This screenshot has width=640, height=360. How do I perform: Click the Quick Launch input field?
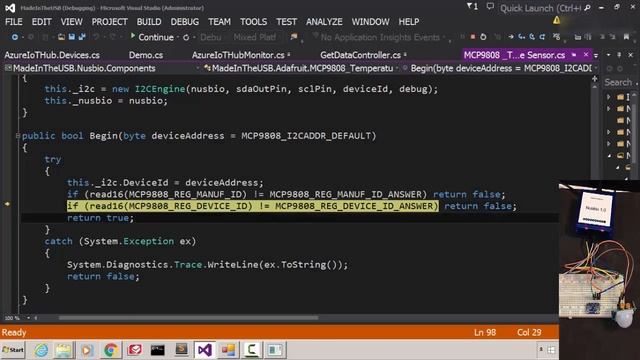[541, 8]
